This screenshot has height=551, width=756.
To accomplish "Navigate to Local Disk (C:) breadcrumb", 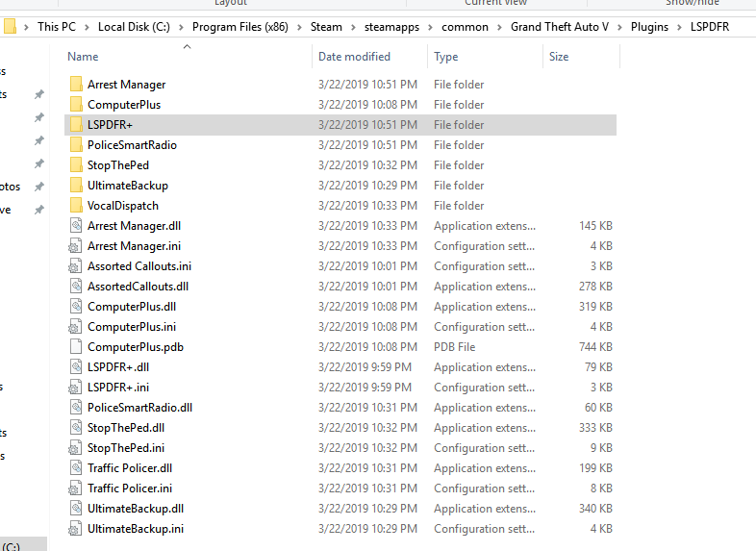I will pos(134,27).
